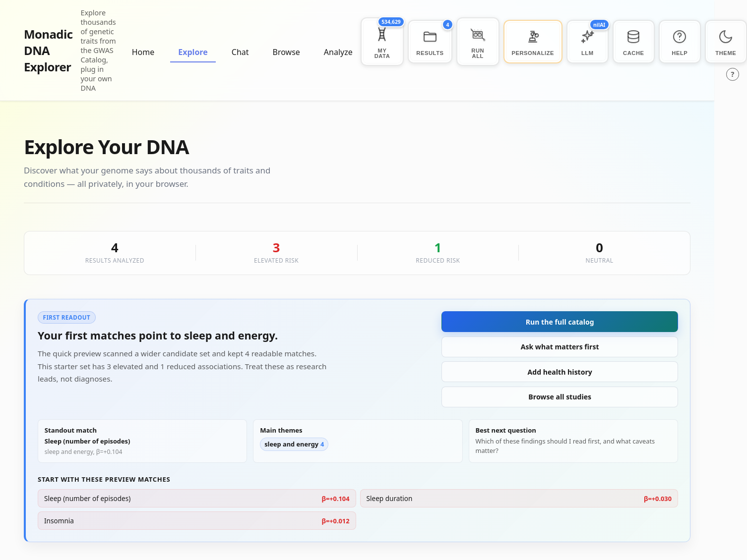
Task: Click the count badge on Results
Action: coord(447,25)
